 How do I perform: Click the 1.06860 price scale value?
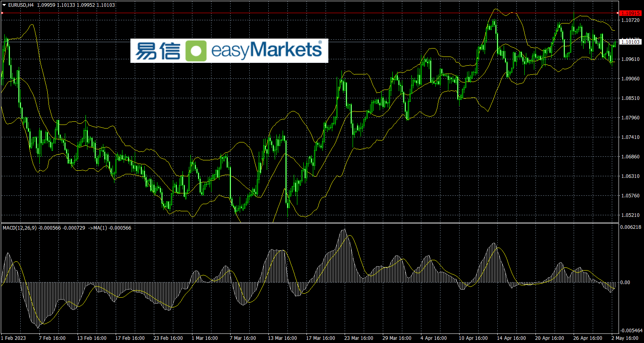tap(630, 156)
